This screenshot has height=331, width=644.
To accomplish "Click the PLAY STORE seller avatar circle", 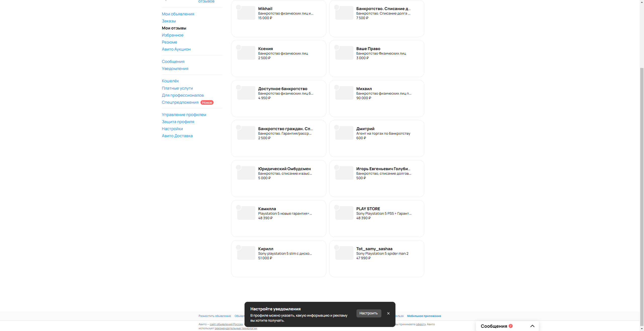I will [337, 207].
